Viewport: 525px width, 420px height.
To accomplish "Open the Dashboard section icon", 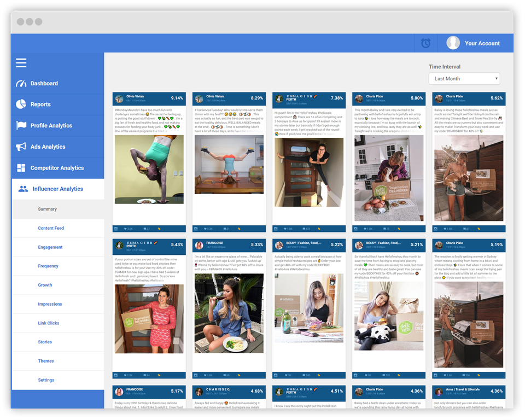I will pos(22,83).
